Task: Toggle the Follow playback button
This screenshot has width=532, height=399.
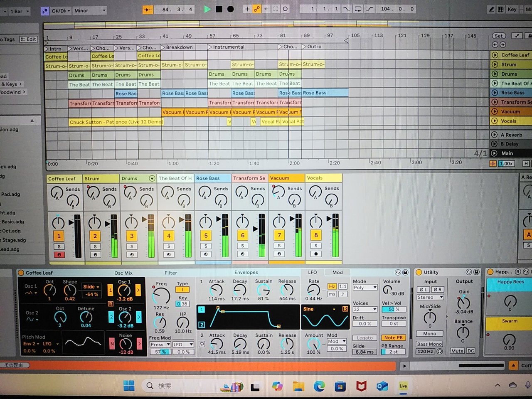Action: [147, 9]
